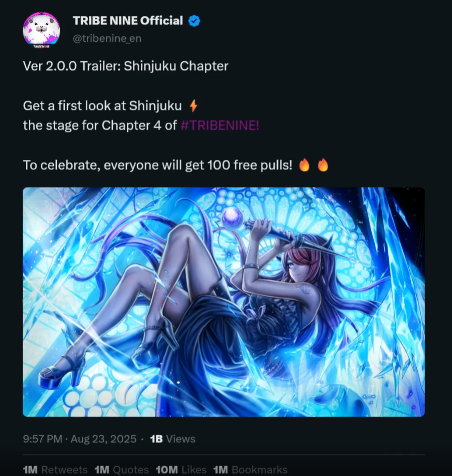
Task: Click the blue verified badge
Action: coord(194,21)
